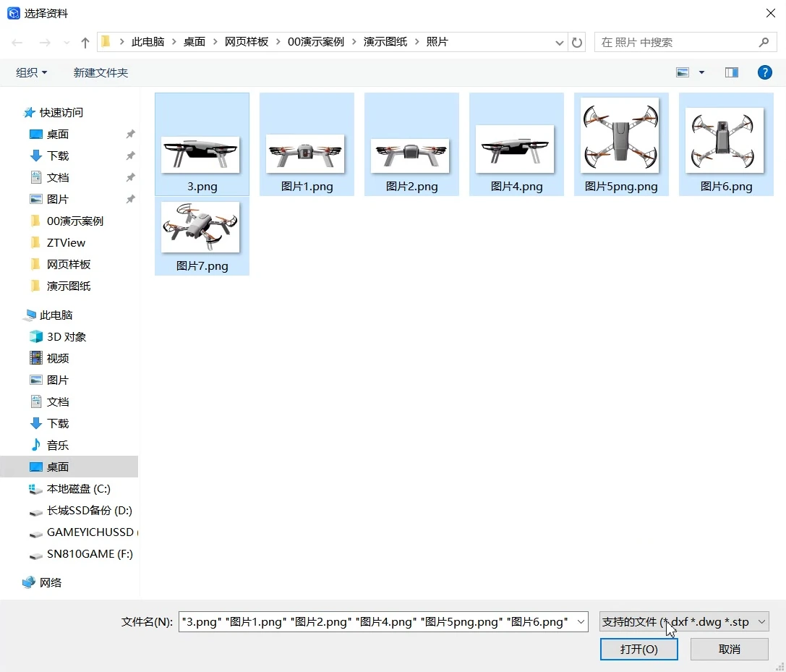Select thumbnail 图片7.png

[x=202, y=237]
